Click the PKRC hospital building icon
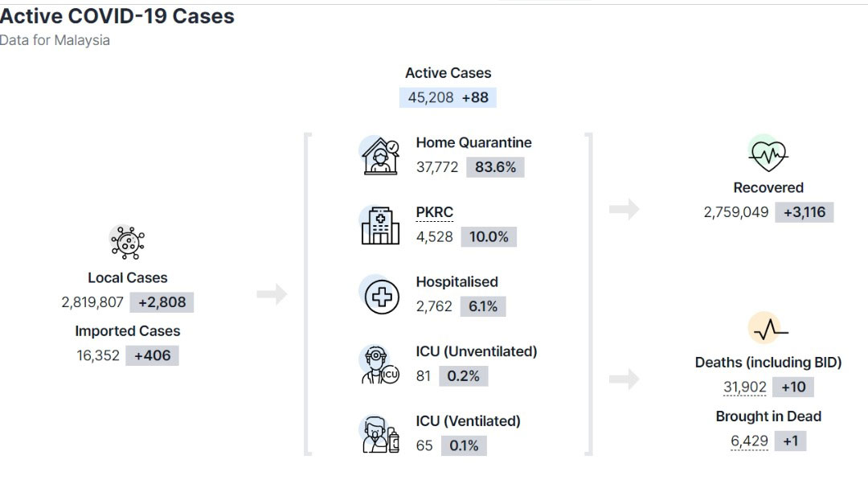This screenshot has width=868, height=484. [379, 225]
